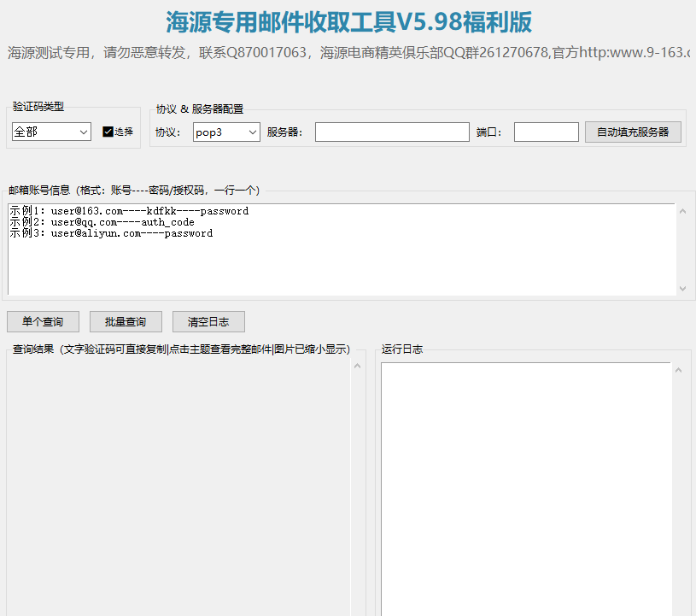Click 清空日志 to clear the log
The width and height of the screenshot is (696, 616).
[208, 322]
